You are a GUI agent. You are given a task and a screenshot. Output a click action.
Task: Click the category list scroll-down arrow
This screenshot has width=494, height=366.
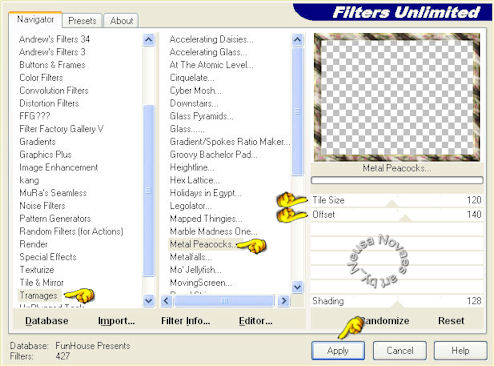[149, 301]
